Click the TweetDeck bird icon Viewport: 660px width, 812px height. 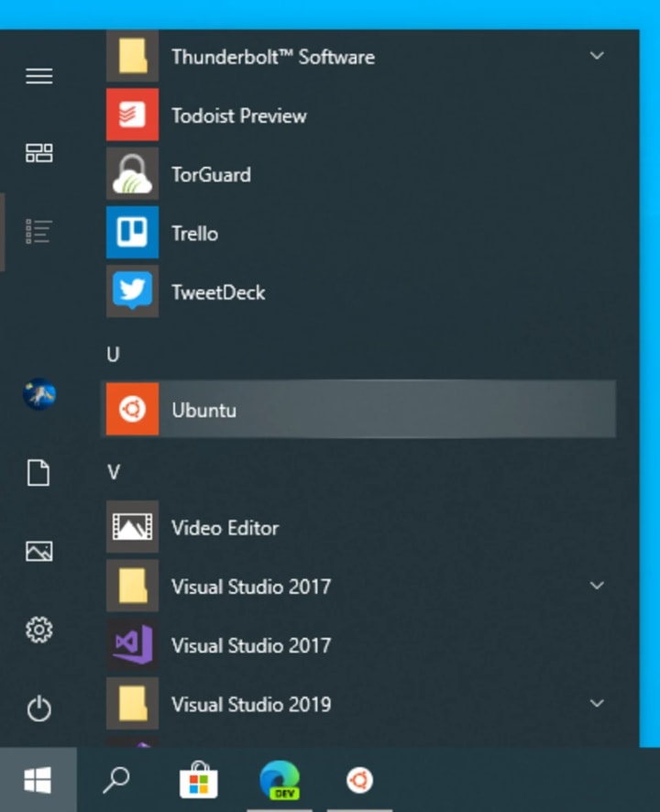pyautogui.click(x=132, y=291)
